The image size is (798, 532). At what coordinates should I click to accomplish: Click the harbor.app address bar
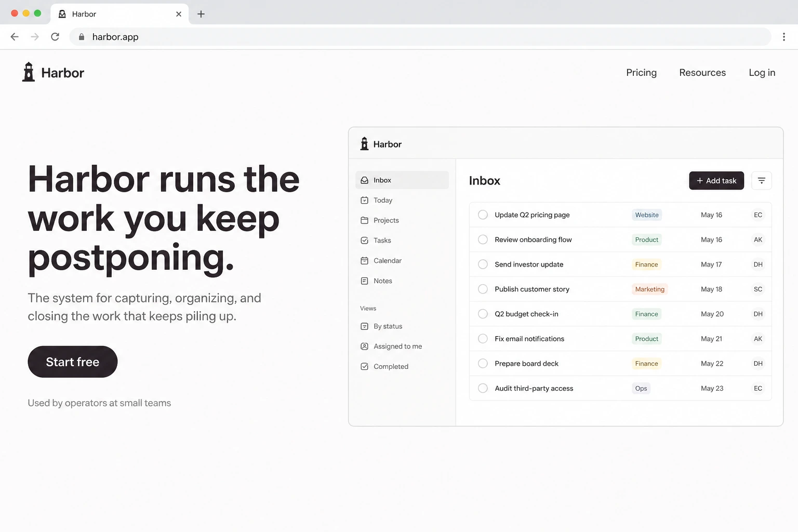420,37
